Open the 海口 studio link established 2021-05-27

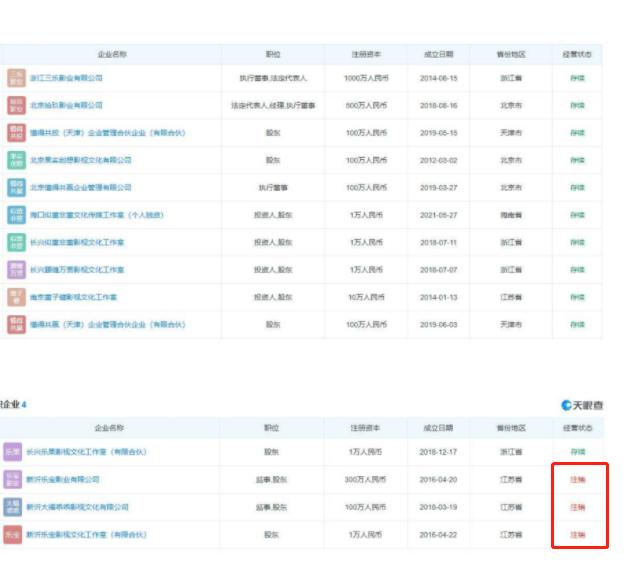tap(96, 215)
